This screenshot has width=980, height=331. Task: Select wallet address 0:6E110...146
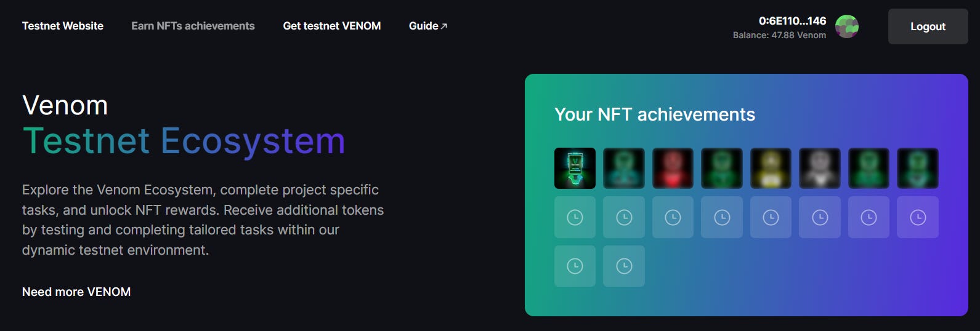point(792,21)
